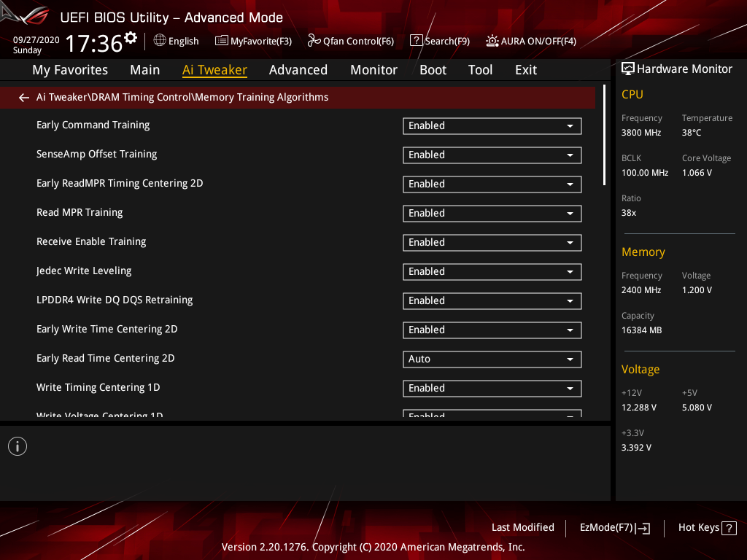Click the EzMode exit arrow icon

click(x=643, y=528)
